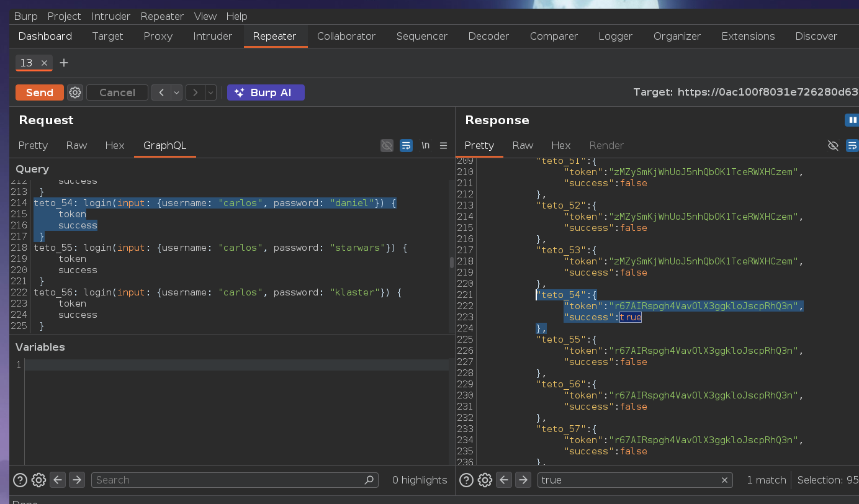Go to previous match in Response search
Image resolution: width=859 pixels, height=504 pixels.
pos(504,480)
